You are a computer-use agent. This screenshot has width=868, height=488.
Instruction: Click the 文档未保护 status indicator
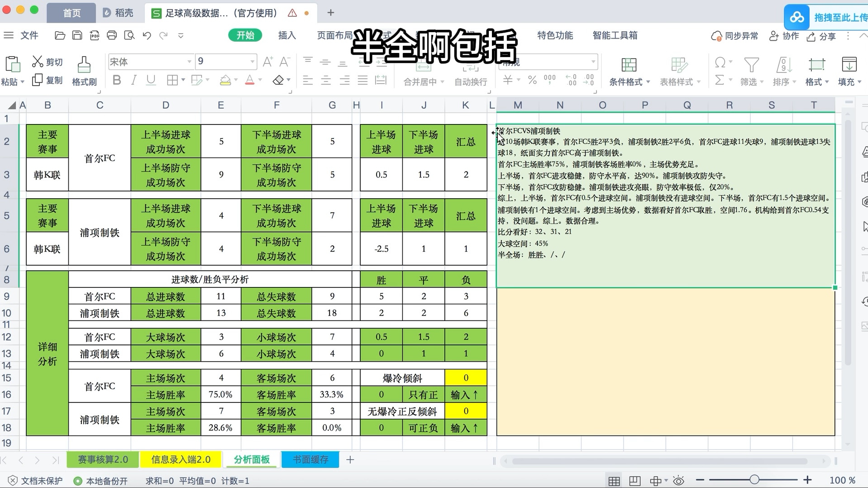pos(36,481)
